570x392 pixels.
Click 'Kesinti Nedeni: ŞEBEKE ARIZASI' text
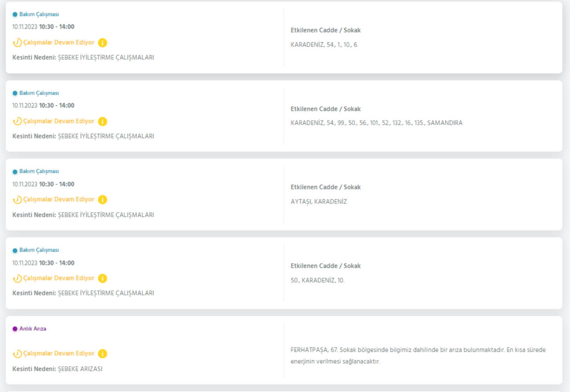[57, 369]
